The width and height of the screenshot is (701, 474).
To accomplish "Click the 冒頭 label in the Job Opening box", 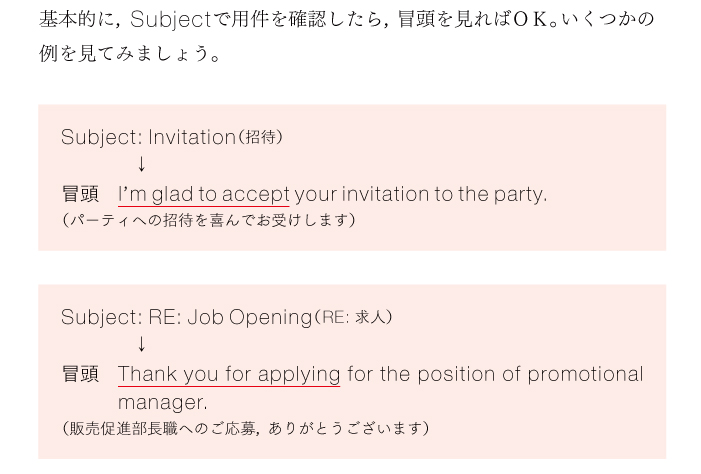I will coord(80,374).
